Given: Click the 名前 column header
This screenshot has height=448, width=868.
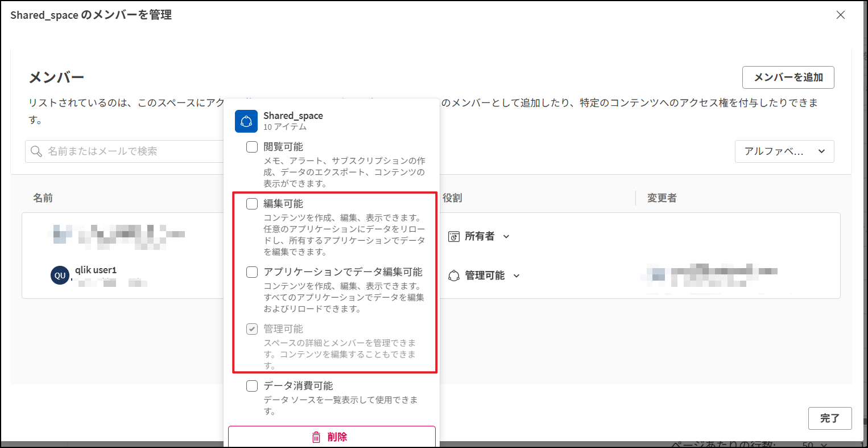Looking at the screenshot, I should point(43,198).
